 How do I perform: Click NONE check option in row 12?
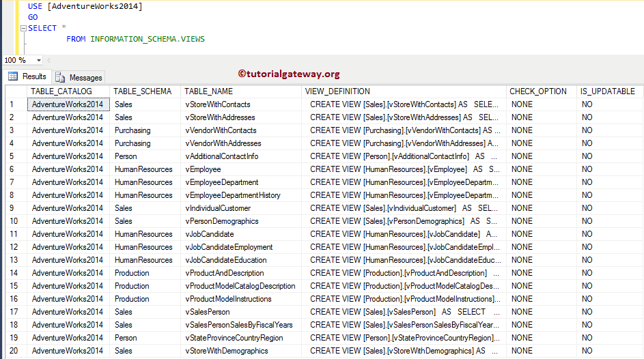pos(542,247)
